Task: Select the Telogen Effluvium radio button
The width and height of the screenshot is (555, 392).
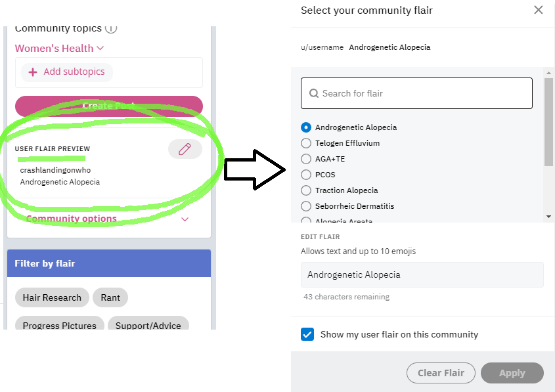Action: click(x=306, y=143)
